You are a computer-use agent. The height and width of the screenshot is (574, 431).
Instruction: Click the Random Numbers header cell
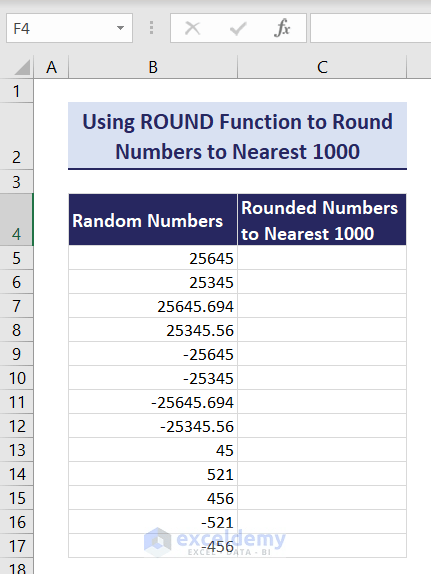coord(153,220)
